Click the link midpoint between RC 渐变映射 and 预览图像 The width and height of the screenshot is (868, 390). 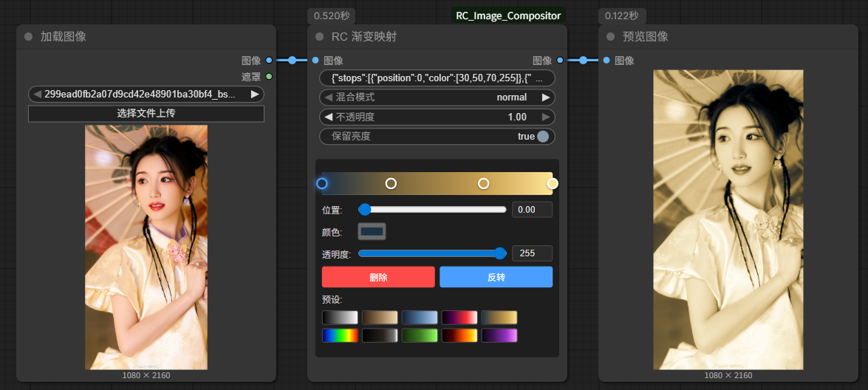pyautogui.click(x=584, y=61)
